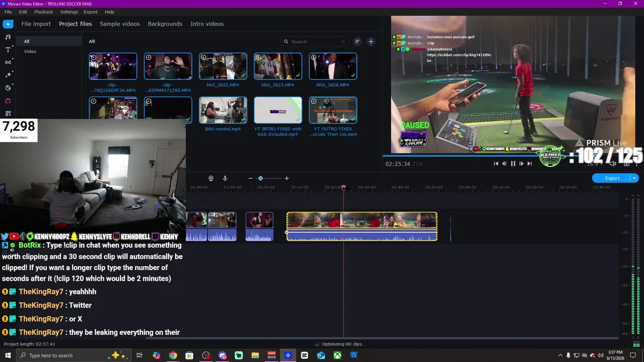The height and width of the screenshot is (362, 644).
Task: Open Google Chrome from the taskbar
Action: coord(173,355)
